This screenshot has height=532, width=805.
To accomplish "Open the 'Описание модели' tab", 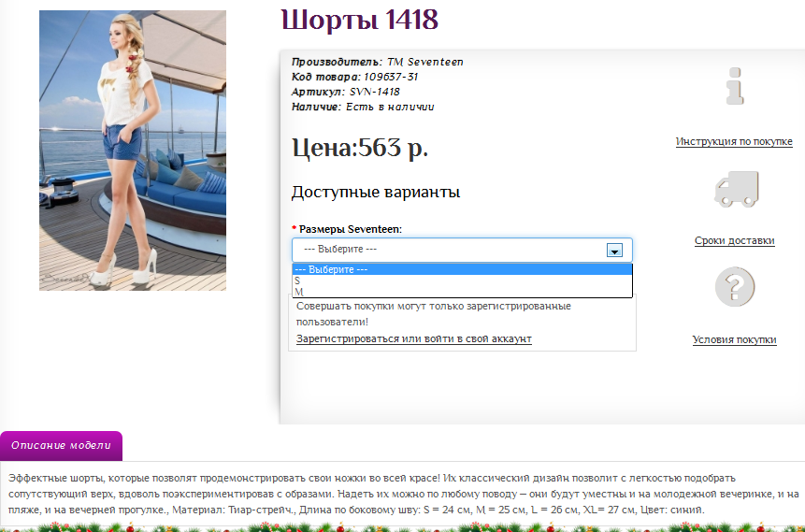I will [61, 445].
